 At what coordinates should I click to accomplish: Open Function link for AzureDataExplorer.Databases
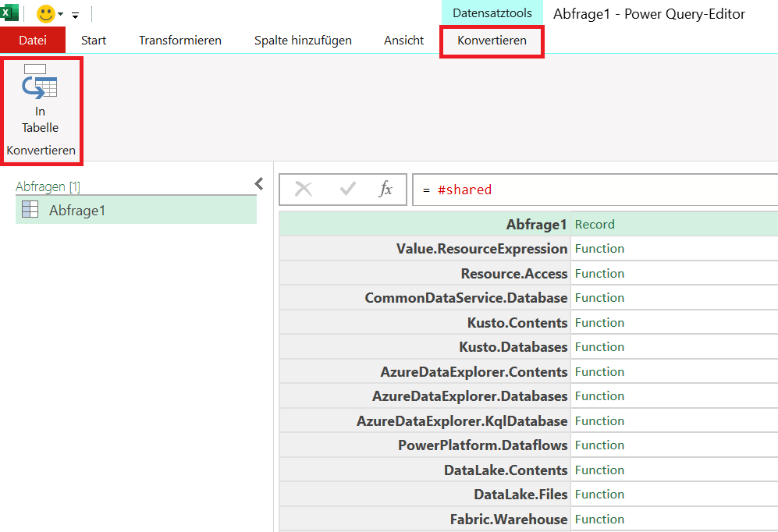tap(599, 395)
